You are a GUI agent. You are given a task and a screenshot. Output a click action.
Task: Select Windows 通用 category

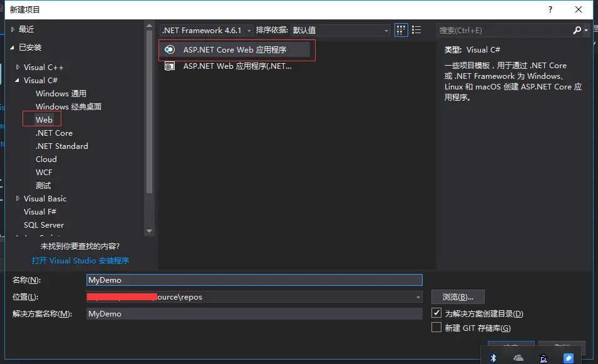point(61,94)
